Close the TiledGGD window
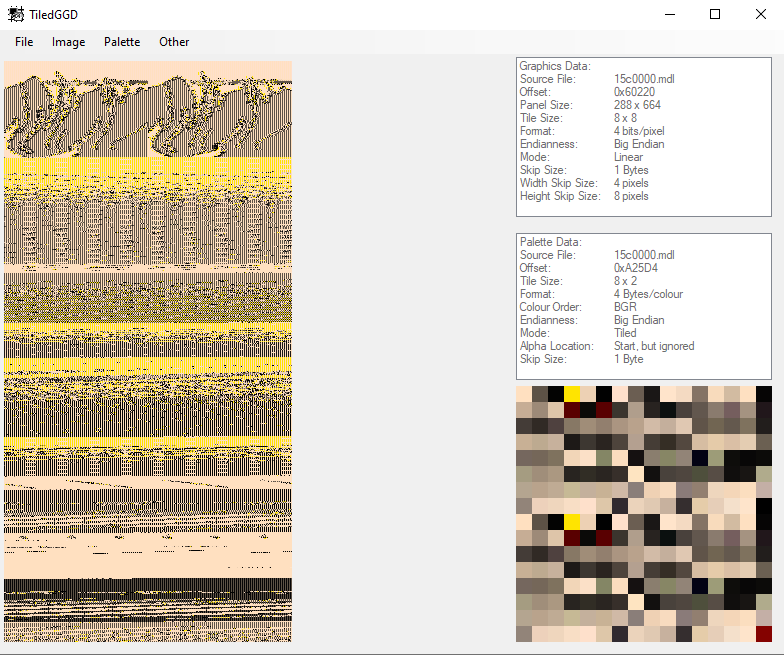 (x=761, y=14)
